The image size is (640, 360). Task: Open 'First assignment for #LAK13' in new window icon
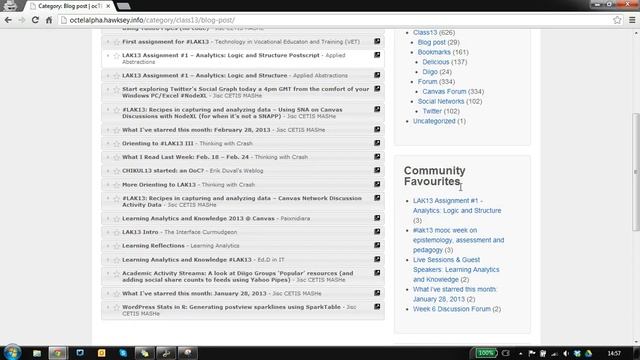point(377,41)
